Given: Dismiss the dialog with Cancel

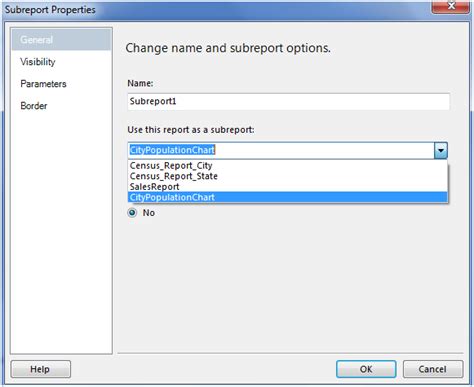Looking at the screenshot, I should pos(433,369).
